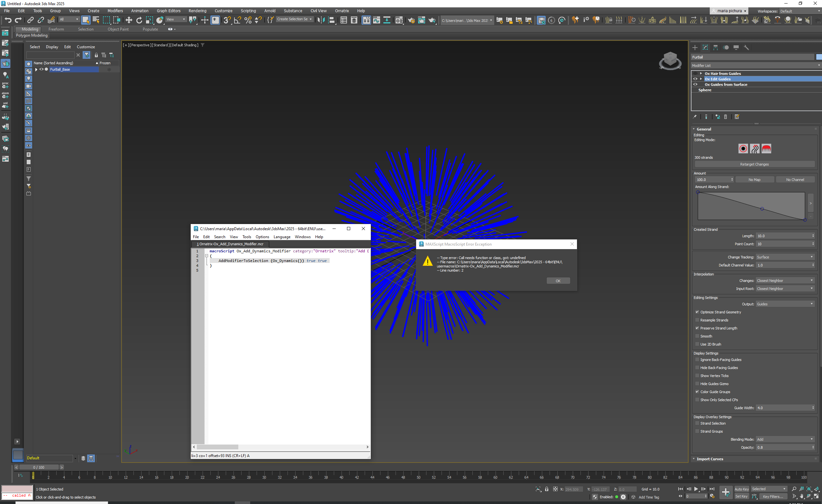Select the Move transform tool
This screenshot has height=504, width=822.
129,20
